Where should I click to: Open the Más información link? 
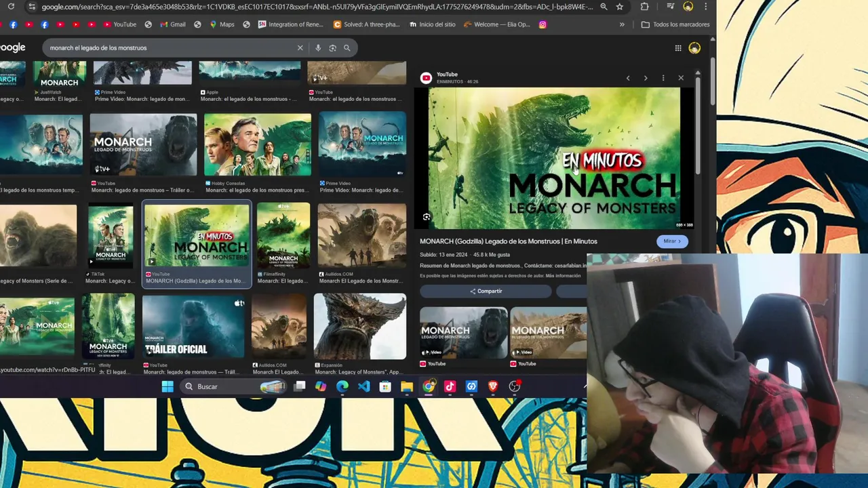coord(563,276)
